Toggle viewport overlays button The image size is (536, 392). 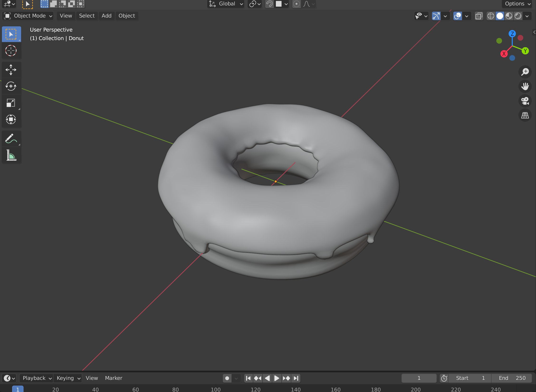457,16
